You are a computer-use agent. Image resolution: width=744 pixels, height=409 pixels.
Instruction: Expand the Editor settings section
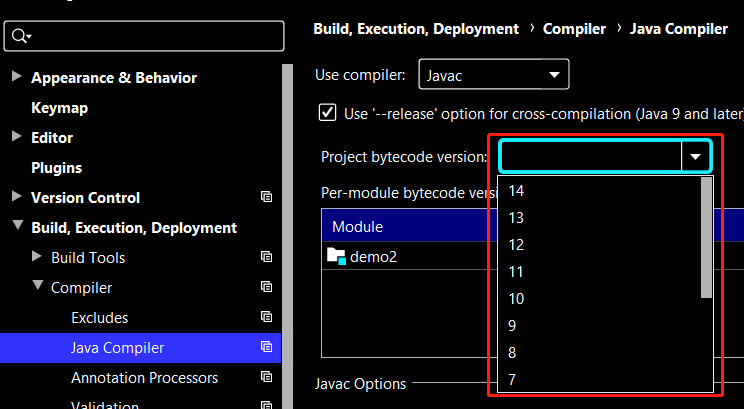click(16, 138)
